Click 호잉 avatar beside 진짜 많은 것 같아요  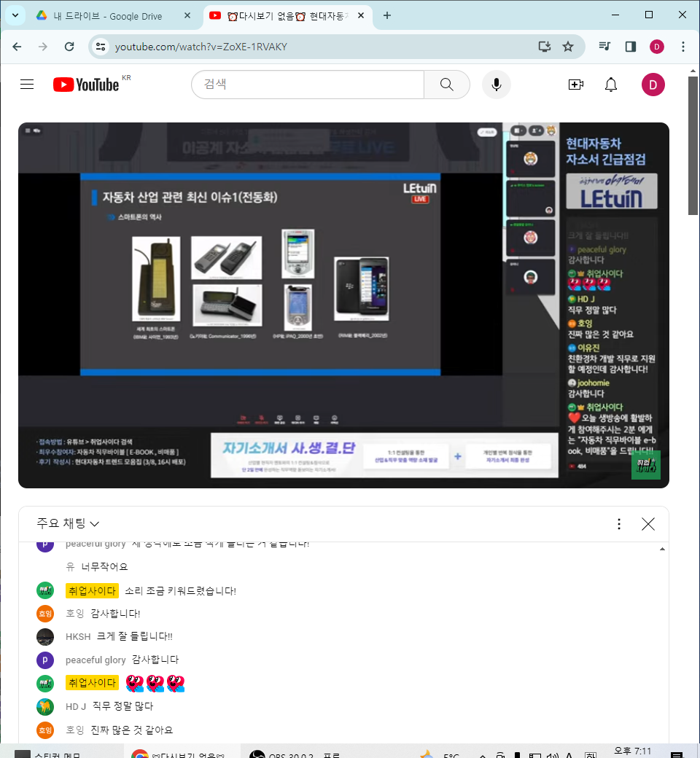pos(45,730)
